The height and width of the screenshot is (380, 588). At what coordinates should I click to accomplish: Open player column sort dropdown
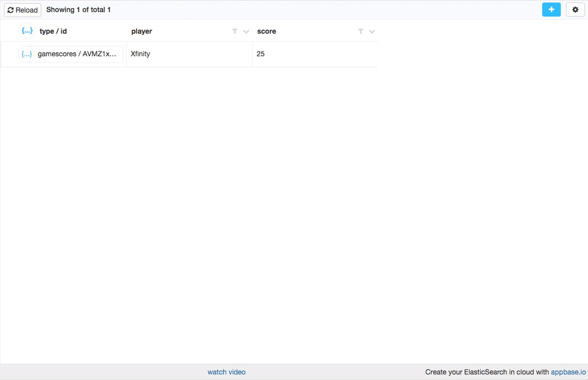coord(246,31)
